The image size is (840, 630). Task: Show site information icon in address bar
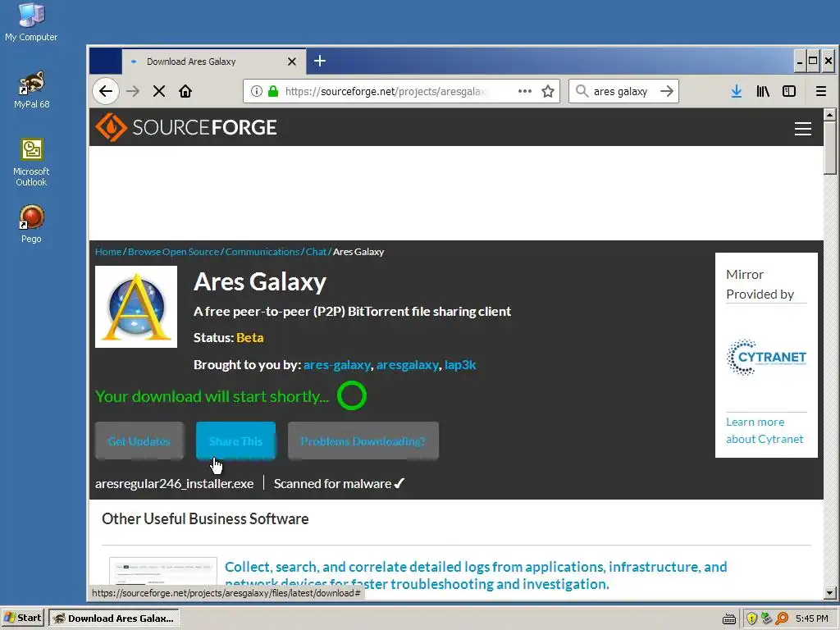click(x=257, y=91)
